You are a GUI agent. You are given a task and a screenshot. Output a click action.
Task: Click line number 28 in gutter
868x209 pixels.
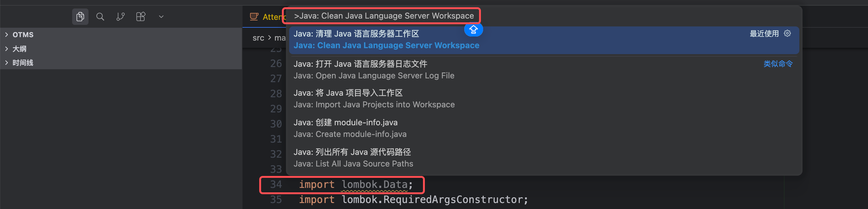pos(276,93)
